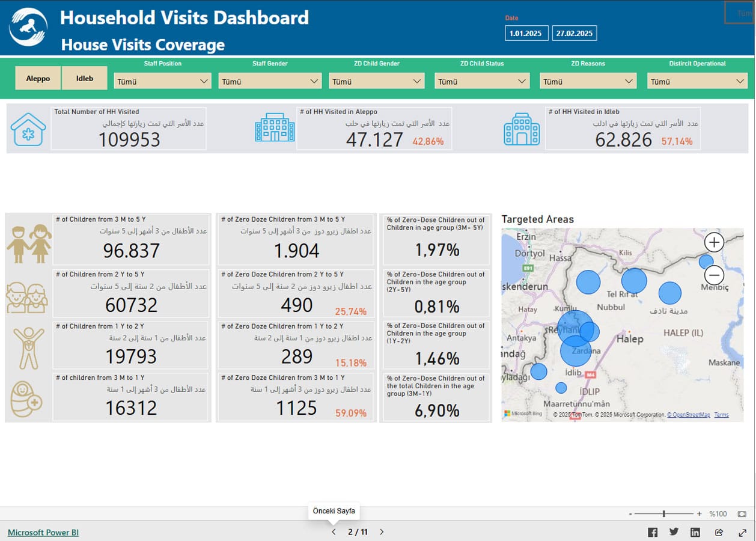Open the OpenStreetMap attribution link
The image size is (756, 541).
[x=689, y=415]
